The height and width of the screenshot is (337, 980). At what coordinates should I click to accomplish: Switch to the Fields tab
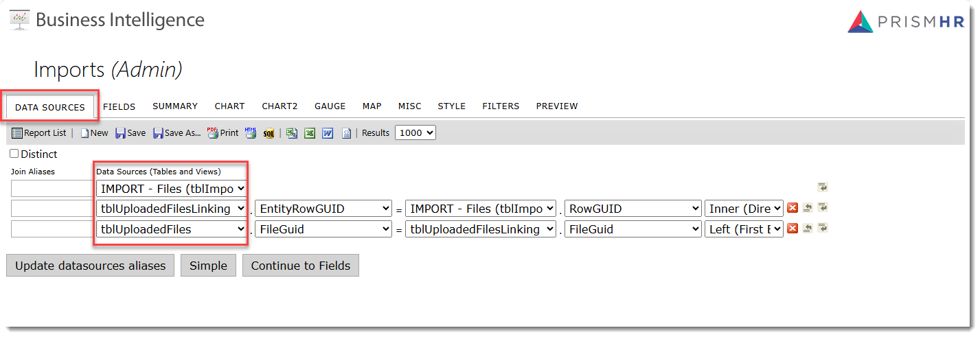click(119, 106)
